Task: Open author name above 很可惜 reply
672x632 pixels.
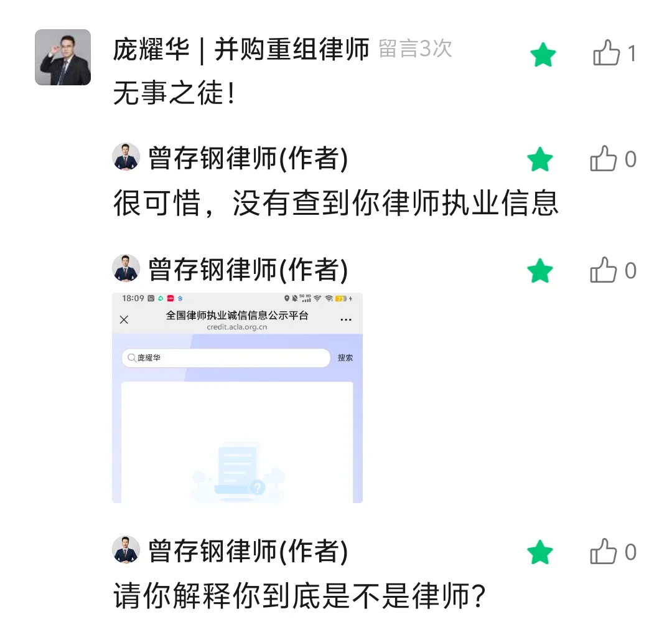Action: [x=248, y=158]
